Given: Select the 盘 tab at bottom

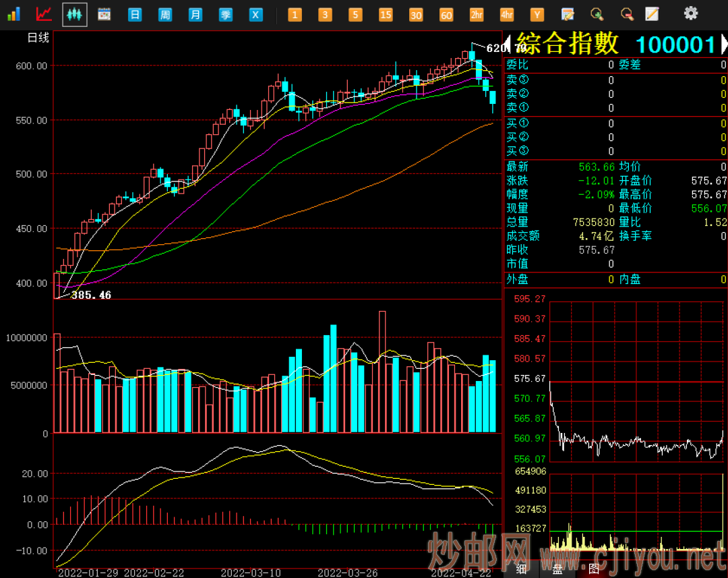Looking at the screenshot, I should click(557, 569).
